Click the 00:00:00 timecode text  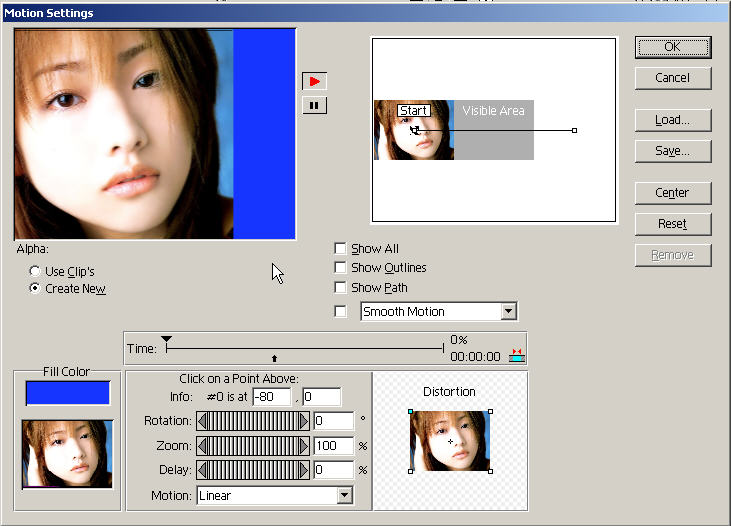click(x=476, y=357)
